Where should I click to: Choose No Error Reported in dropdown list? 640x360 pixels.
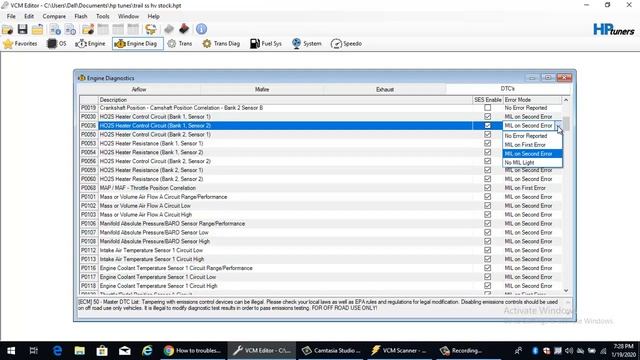533,136
